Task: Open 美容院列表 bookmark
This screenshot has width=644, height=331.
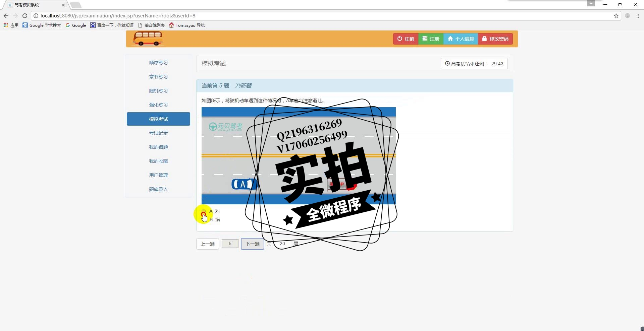Action: (x=151, y=25)
